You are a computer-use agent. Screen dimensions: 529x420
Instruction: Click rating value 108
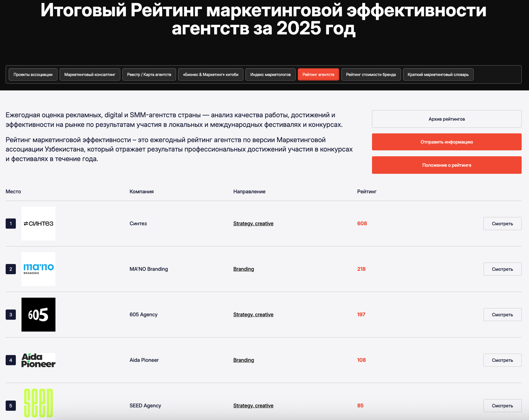tap(361, 360)
